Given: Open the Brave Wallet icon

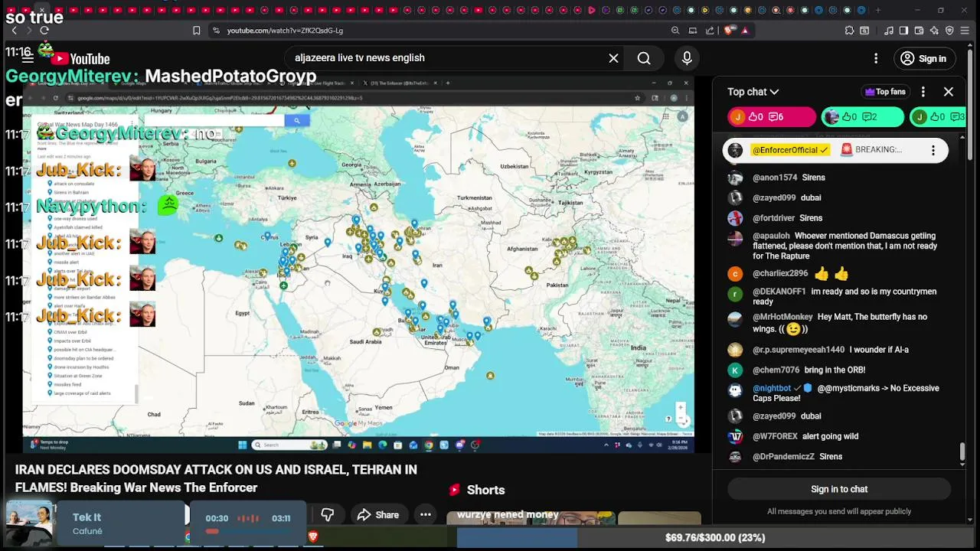Looking at the screenshot, I should click(920, 31).
